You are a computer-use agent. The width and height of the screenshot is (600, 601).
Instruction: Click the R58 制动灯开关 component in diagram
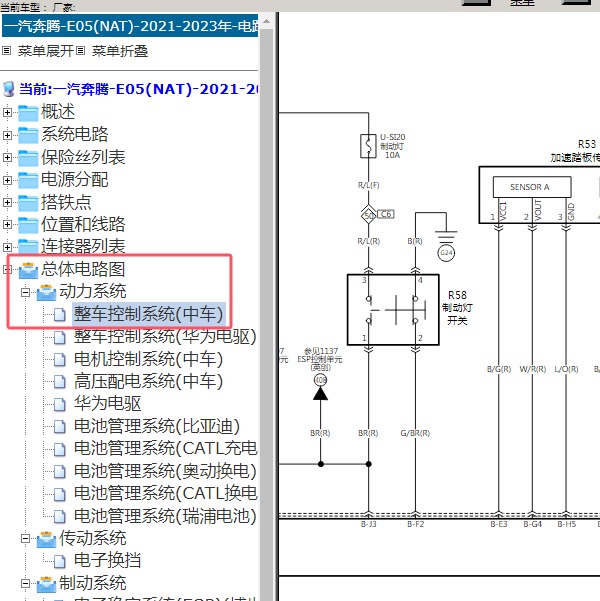pos(393,310)
